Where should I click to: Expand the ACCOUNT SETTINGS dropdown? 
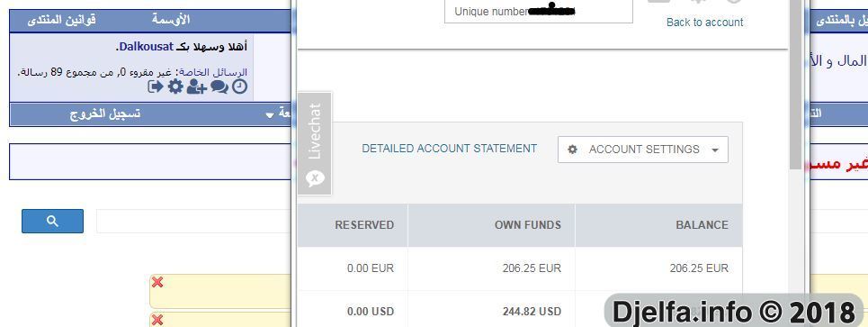coord(643,150)
